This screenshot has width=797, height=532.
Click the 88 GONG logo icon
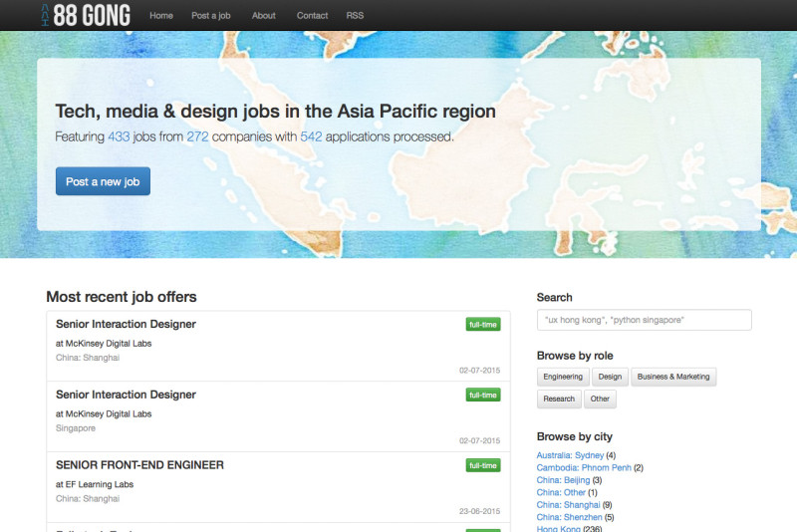pyautogui.click(x=46, y=15)
